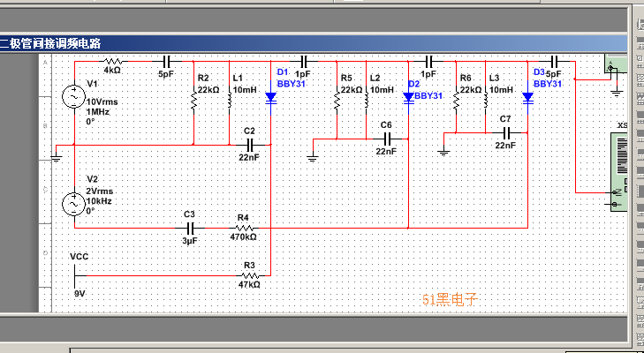Select the 1pF capacitor between D1 and R5
Screen dimensions: 644x353
click(x=304, y=62)
